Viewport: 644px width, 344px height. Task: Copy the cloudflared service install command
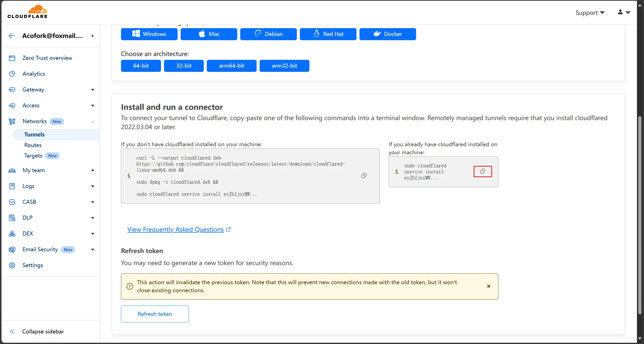[x=482, y=171]
